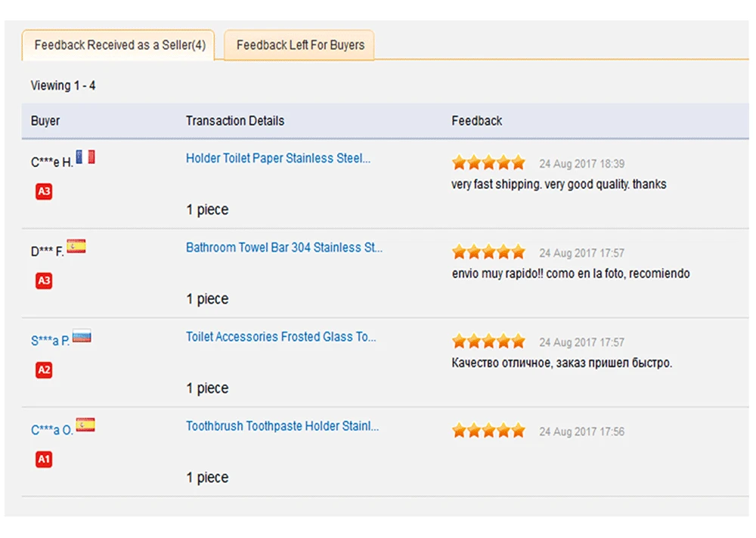Open Toothbrush Toothpaste Holder product link
This screenshot has height=538, width=756.
tap(283, 426)
